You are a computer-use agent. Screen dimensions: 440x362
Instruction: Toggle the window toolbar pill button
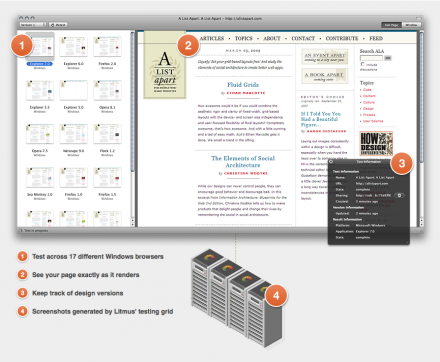point(418,18)
